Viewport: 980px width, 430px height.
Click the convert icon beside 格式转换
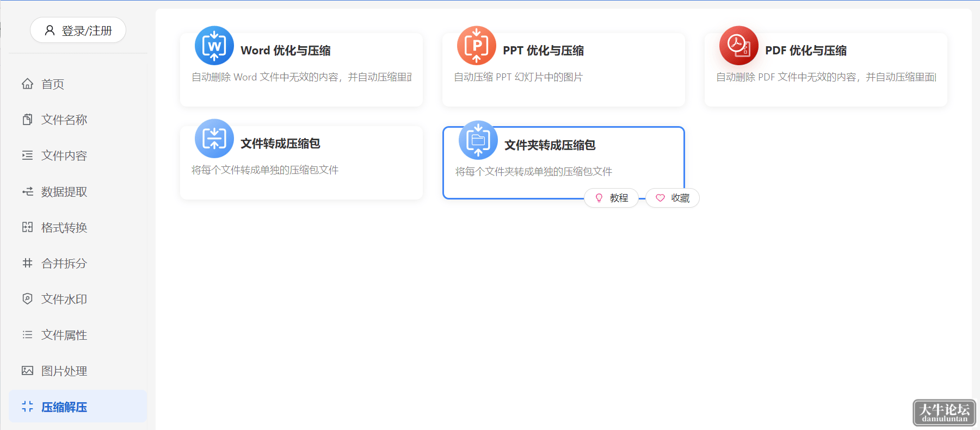(x=28, y=227)
